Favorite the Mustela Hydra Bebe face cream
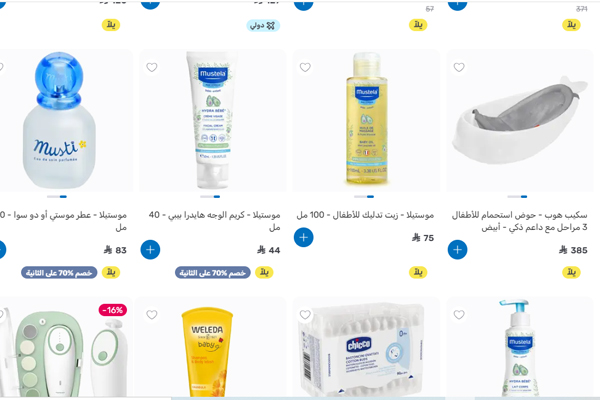Viewport: 600px width, 400px height. click(152, 67)
